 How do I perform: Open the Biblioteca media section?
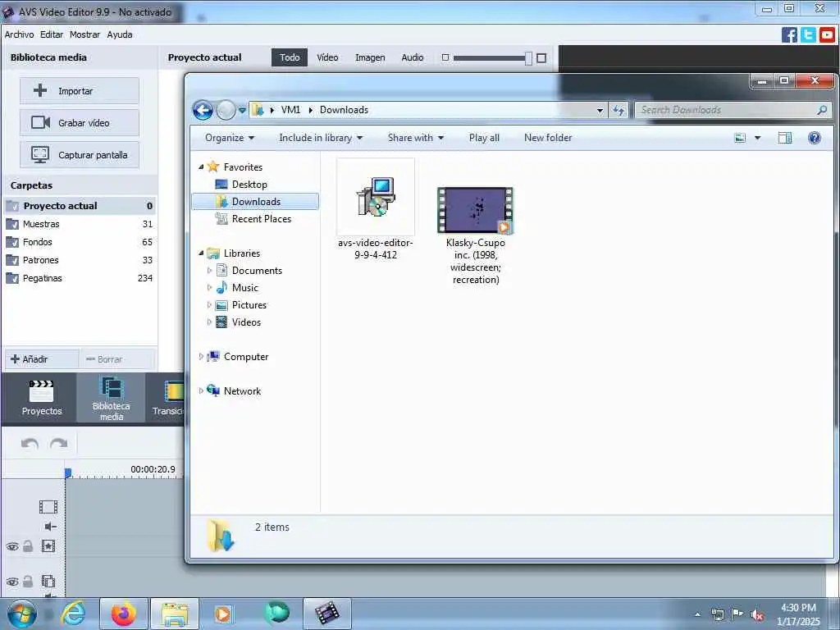111,398
